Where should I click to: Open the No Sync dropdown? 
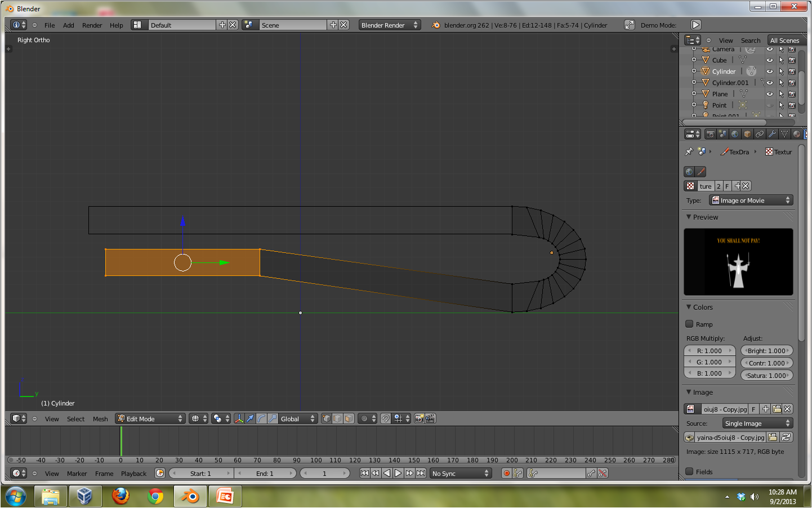461,473
